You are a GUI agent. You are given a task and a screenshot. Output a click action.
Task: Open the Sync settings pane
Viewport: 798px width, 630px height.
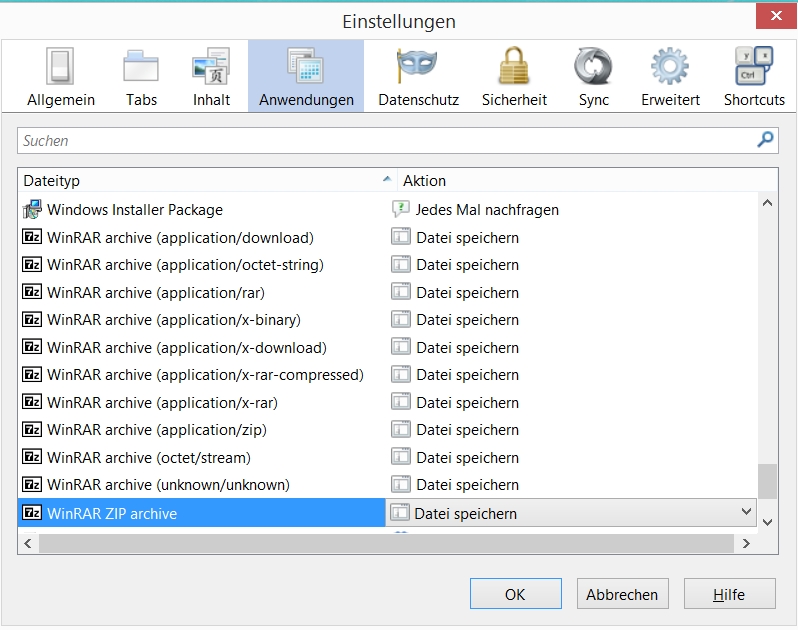coord(593,76)
